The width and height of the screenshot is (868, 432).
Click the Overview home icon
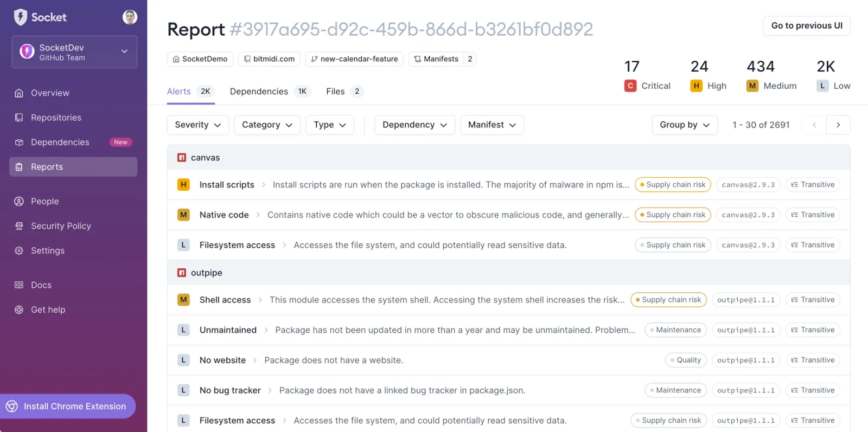click(19, 93)
